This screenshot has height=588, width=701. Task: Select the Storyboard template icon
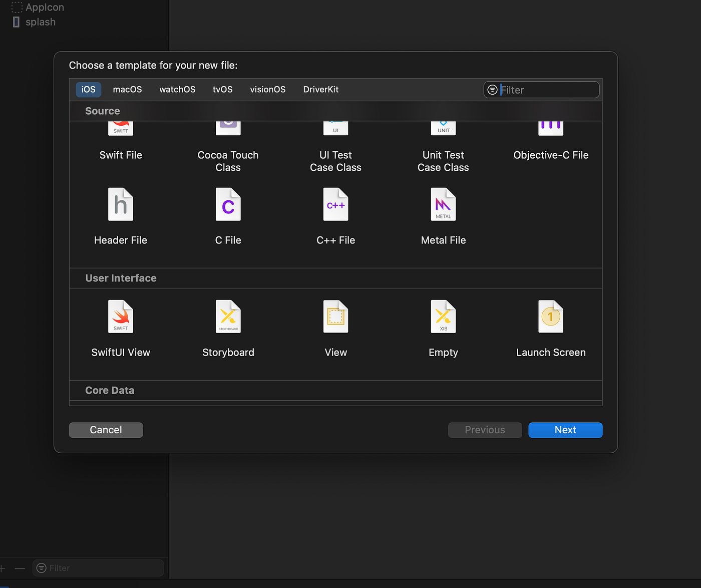pos(228,317)
